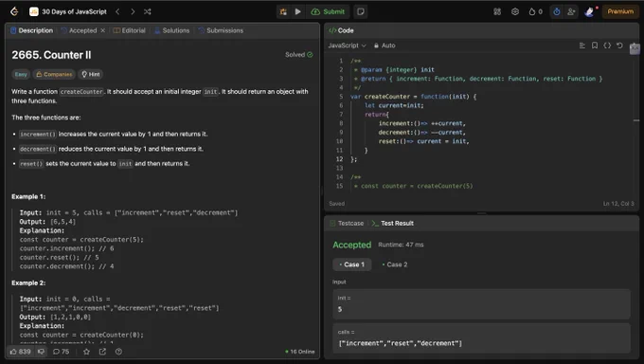Go to the previous problem arrow
This screenshot has width=644, height=364.
[x=117, y=11]
